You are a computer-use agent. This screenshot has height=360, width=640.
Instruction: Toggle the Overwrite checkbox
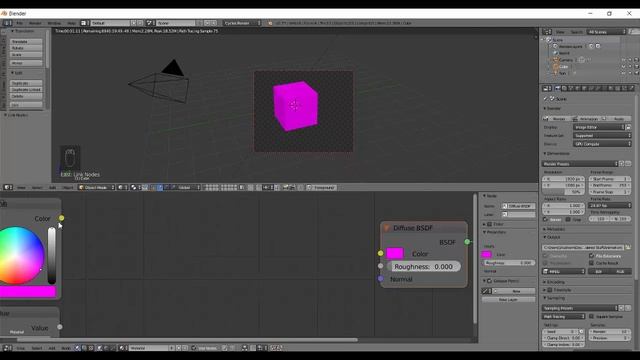[x=546, y=256]
